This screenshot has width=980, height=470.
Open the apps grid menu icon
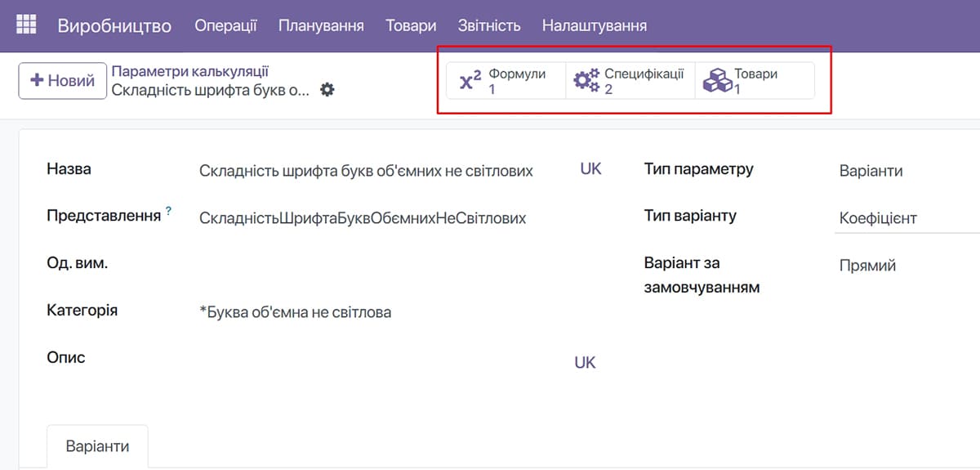pyautogui.click(x=26, y=25)
